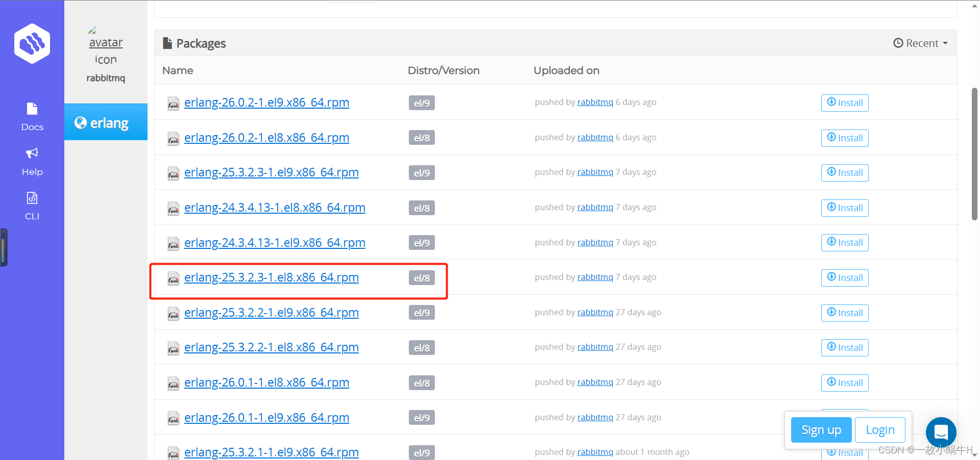Screen dimensions: 980x460
Task: Open rabbitmq uploader link on erlang-25.3.2.3-1.el9 row
Action: pyautogui.click(x=595, y=172)
